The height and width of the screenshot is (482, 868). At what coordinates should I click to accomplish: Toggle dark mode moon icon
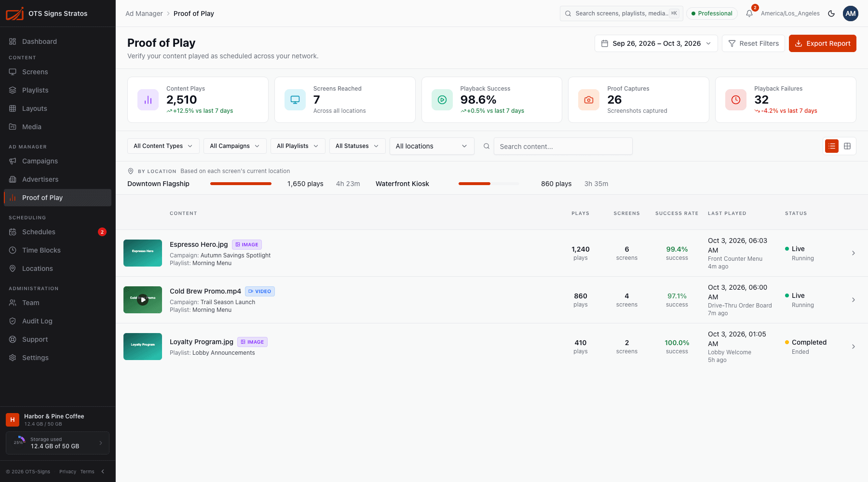[x=831, y=13]
